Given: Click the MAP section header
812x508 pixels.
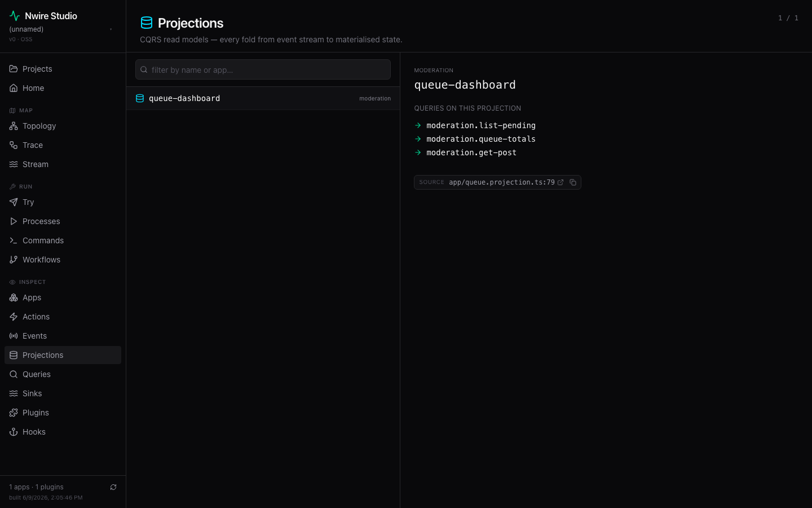Looking at the screenshot, I should (x=26, y=111).
